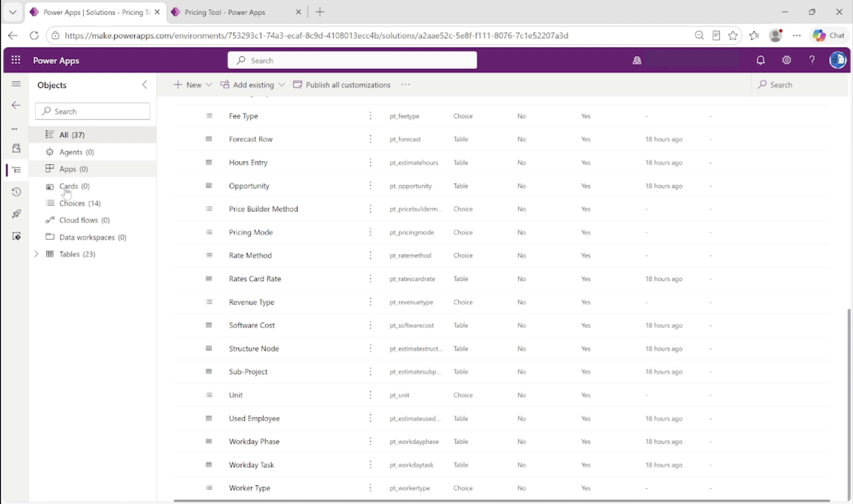Open the Help question mark icon
The width and height of the screenshot is (853, 504).
(812, 60)
